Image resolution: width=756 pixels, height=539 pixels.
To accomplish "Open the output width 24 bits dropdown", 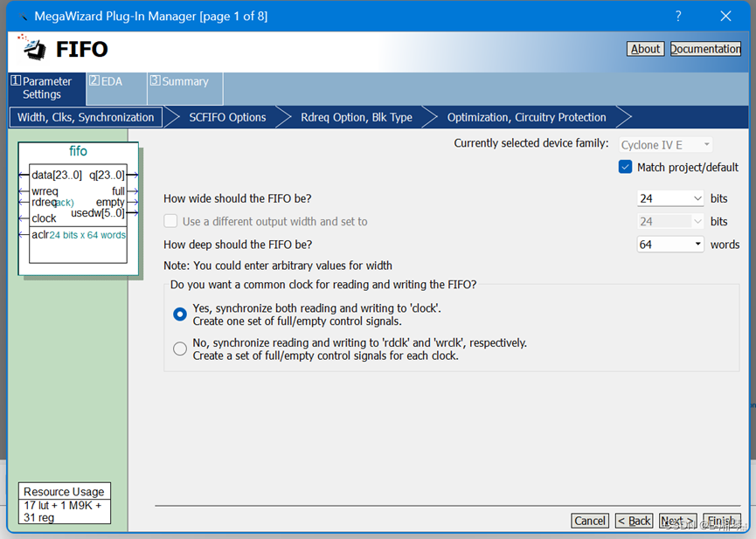I will tap(670, 221).
